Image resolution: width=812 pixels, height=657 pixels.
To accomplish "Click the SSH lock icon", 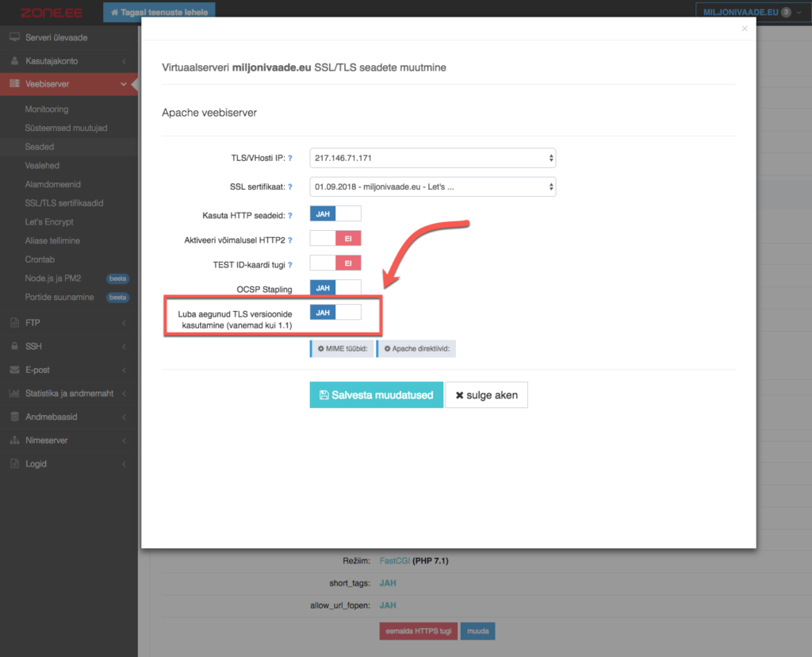I will tap(14, 346).
